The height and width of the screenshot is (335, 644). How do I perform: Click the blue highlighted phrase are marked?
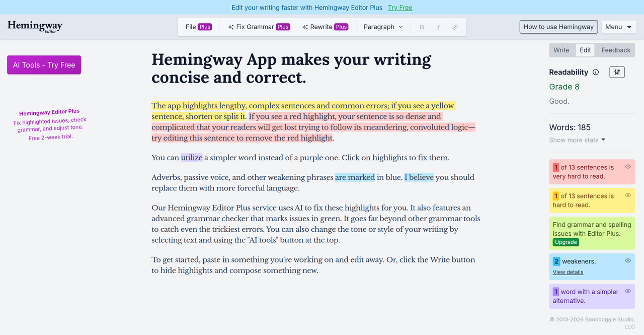(x=355, y=177)
